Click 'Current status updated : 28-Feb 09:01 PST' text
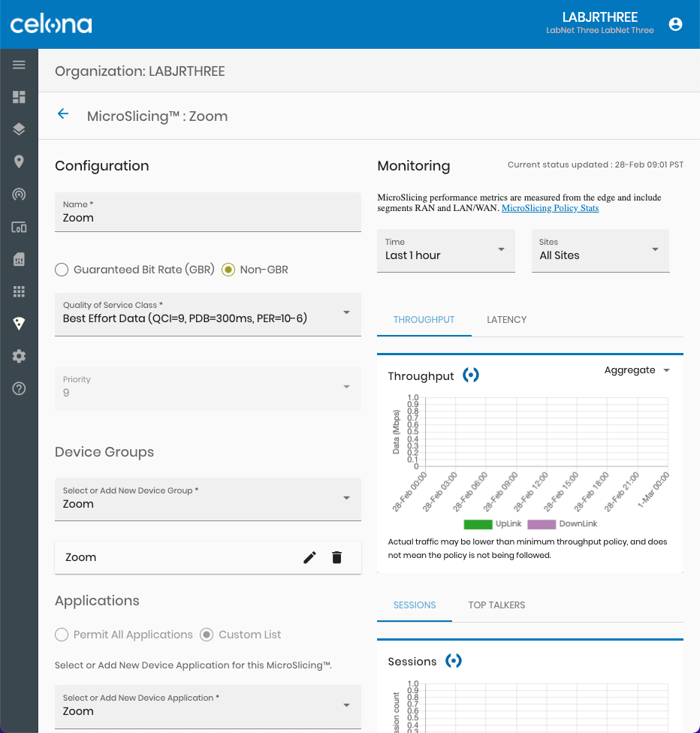The height and width of the screenshot is (733, 700). [596, 164]
